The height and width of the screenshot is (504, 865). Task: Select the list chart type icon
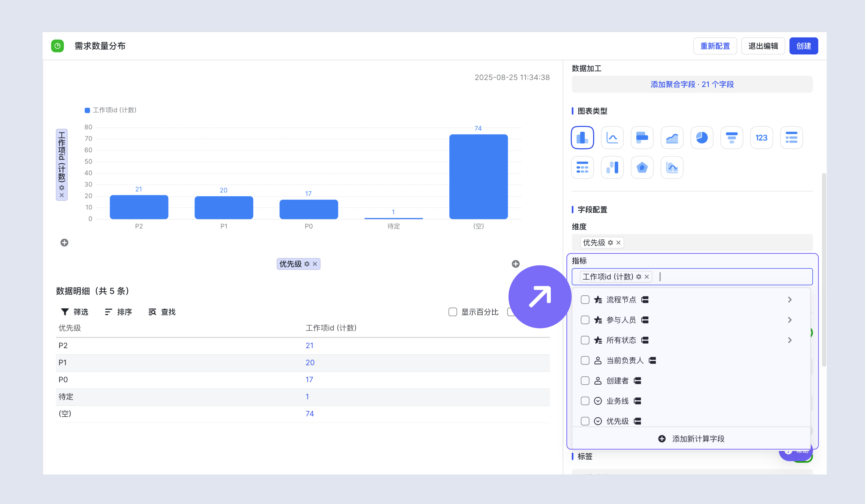791,138
